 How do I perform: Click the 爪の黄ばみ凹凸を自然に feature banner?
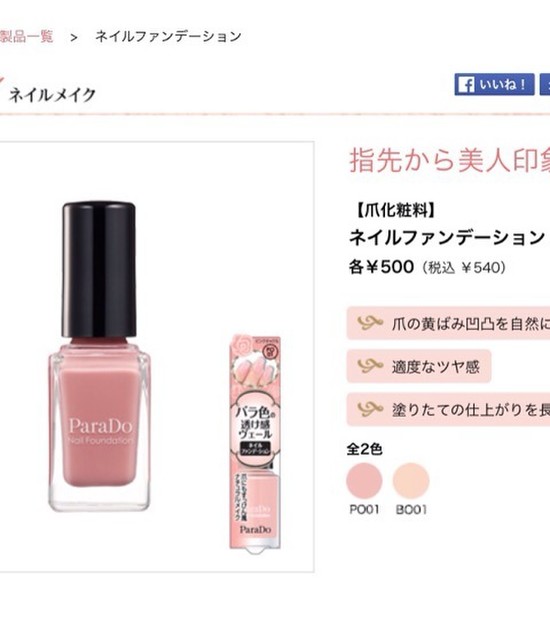pyautogui.click(x=448, y=323)
